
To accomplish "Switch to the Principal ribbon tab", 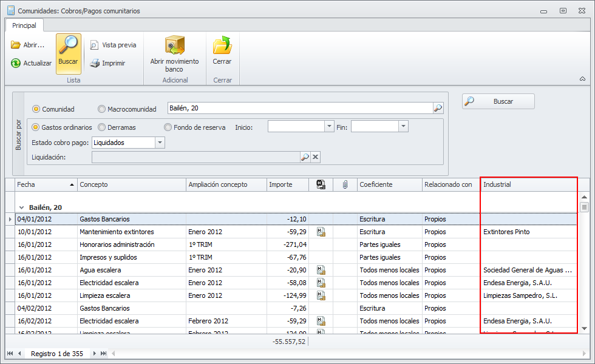I will pyautogui.click(x=24, y=25).
